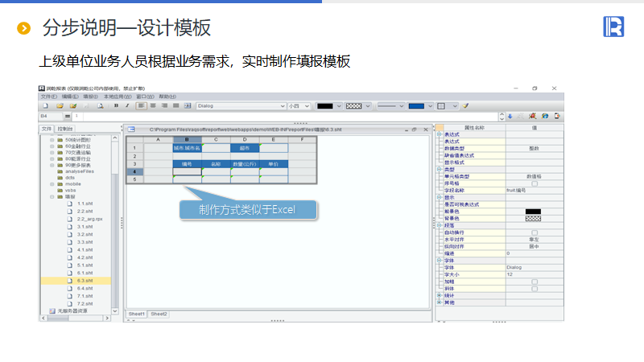Open the 编辑(E) menu
Viewport: 644px width, 362px height.
click(x=70, y=97)
